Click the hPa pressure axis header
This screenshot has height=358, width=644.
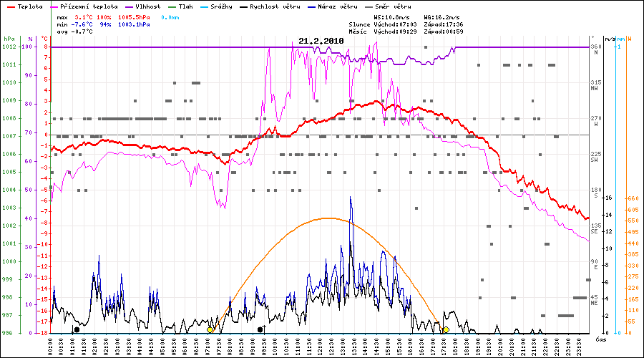[x=9, y=39]
